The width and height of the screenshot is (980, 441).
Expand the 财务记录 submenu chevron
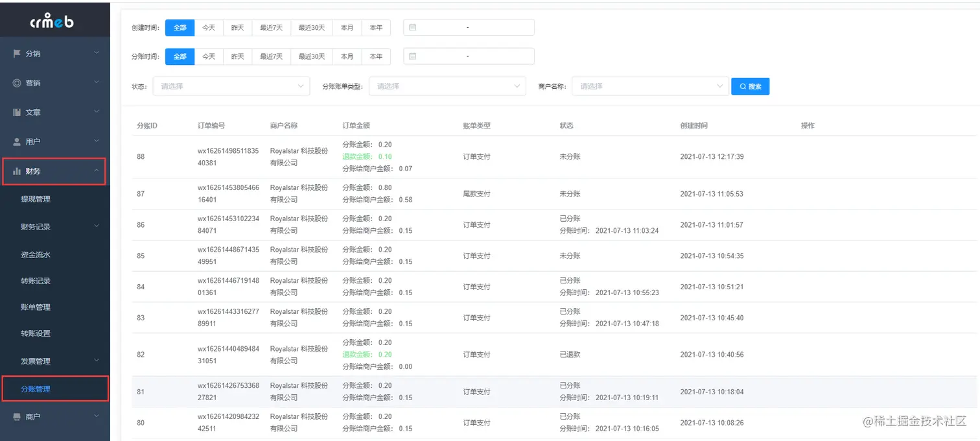[97, 226]
